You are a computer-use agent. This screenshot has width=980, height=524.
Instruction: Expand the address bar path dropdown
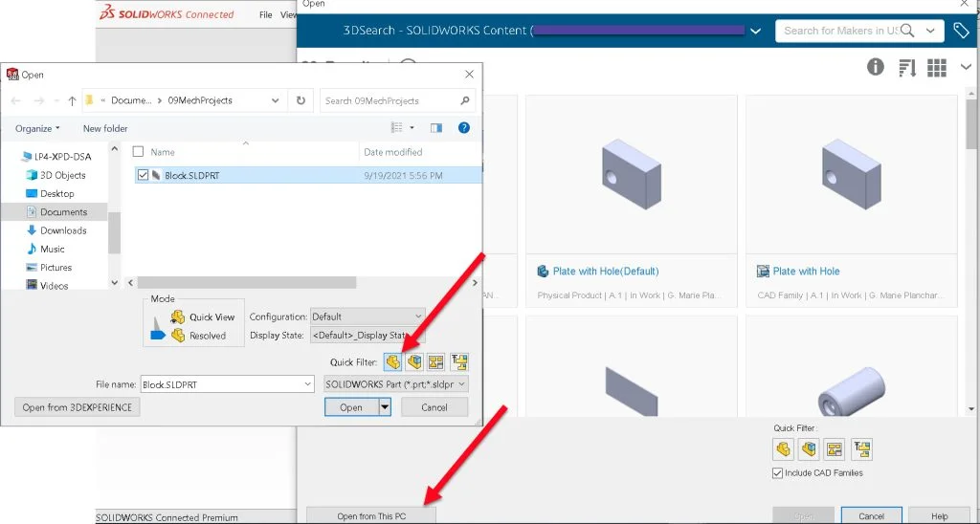275,100
